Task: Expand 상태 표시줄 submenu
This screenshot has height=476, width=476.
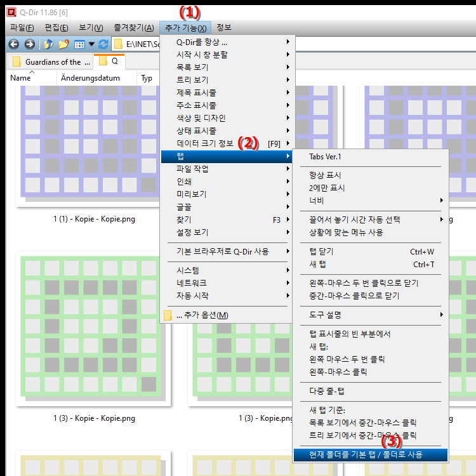Action: pyautogui.click(x=226, y=131)
